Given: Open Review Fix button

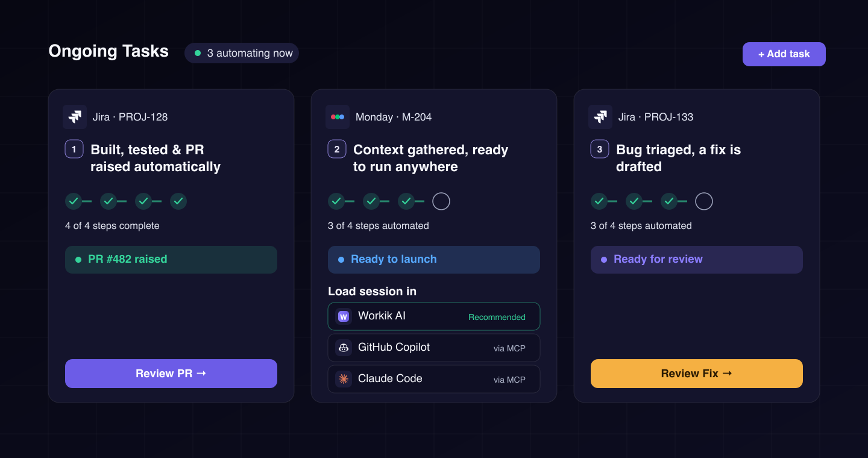Looking at the screenshot, I should [697, 374].
